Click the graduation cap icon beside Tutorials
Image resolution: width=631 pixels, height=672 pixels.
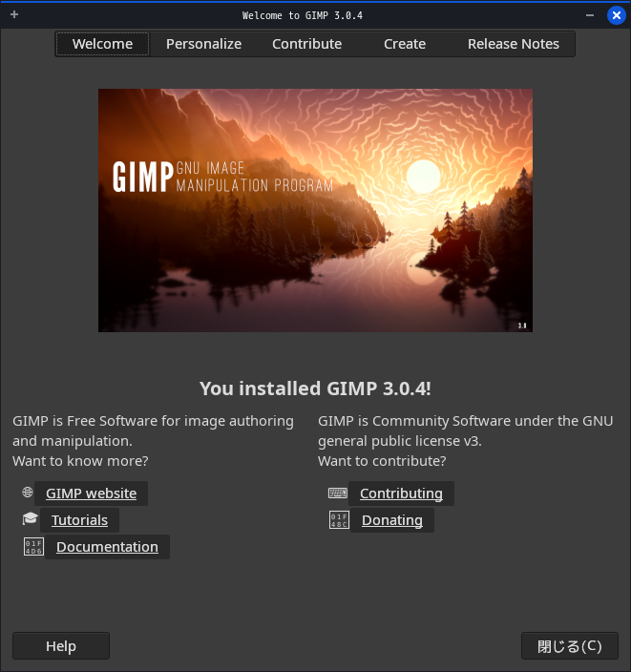click(x=30, y=519)
